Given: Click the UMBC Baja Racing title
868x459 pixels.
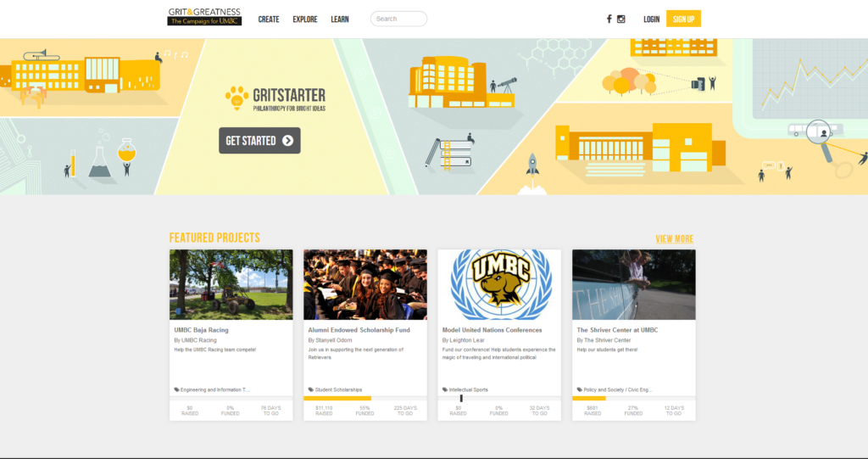Looking at the screenshot, I should (202, 330).
